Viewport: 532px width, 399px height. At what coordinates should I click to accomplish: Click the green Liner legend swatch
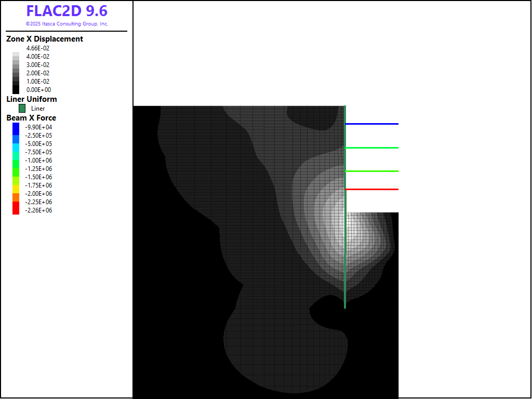pos(22,108)
